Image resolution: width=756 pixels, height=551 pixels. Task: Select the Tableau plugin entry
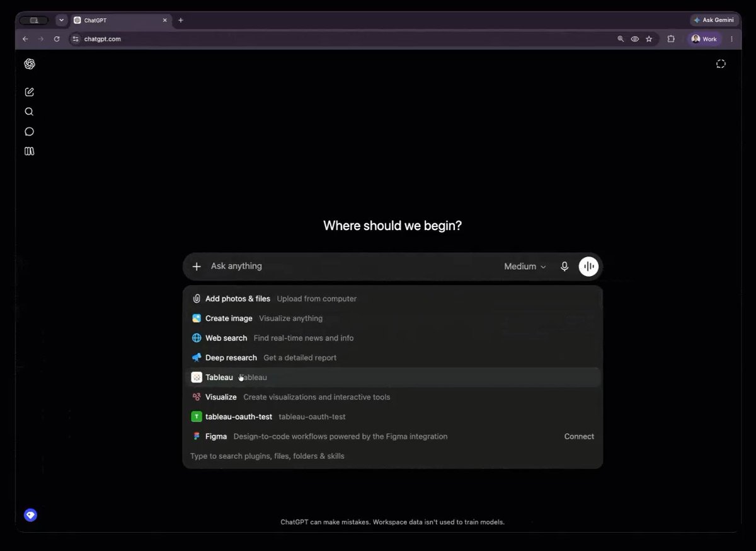coord(392,377)
